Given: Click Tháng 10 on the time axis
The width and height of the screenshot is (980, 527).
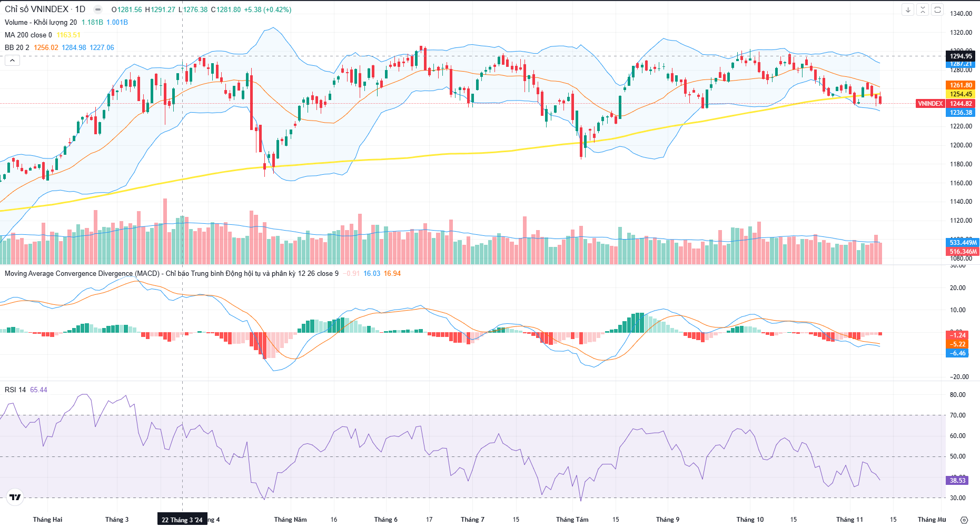Looking at the screenshot, I should tap(750, 520).
